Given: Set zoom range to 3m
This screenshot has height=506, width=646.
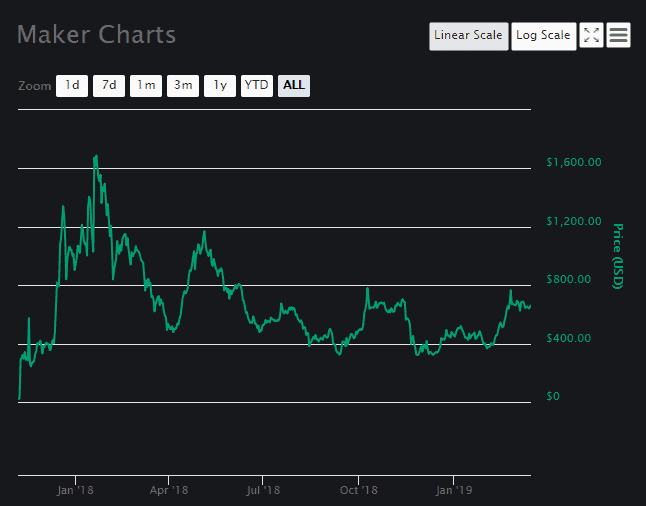Looking at the screenshot, I should tap(183, 86).
